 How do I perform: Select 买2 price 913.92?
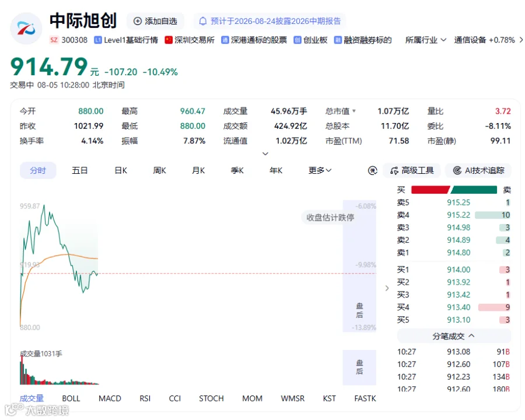(459, 282)
